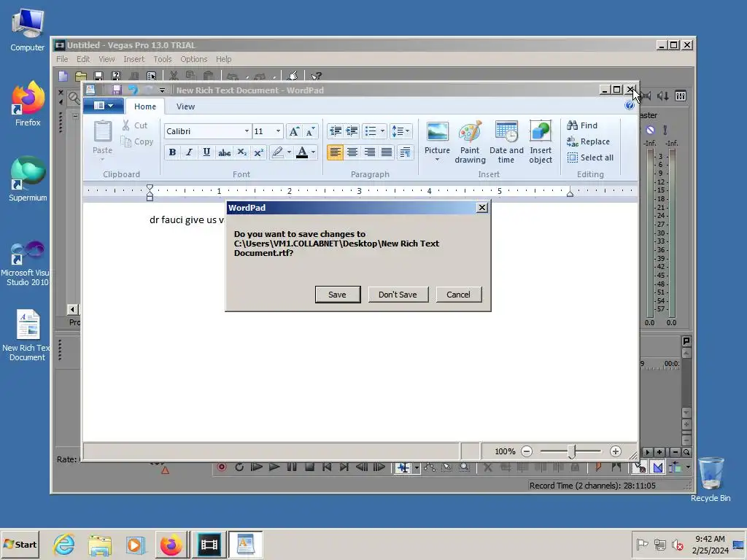Open the Calibri font family dropdown
This screenshot has height=560, width=747.
(x=247, y=131)
